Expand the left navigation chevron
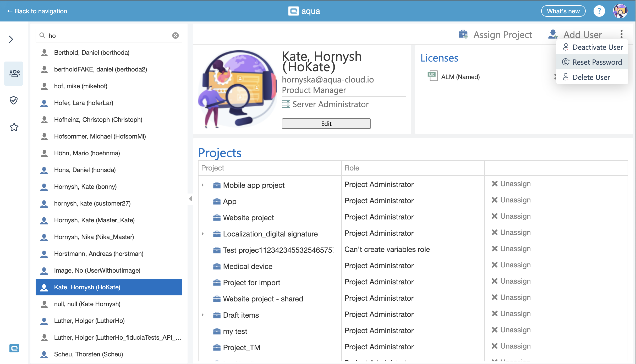 (11, 39)
